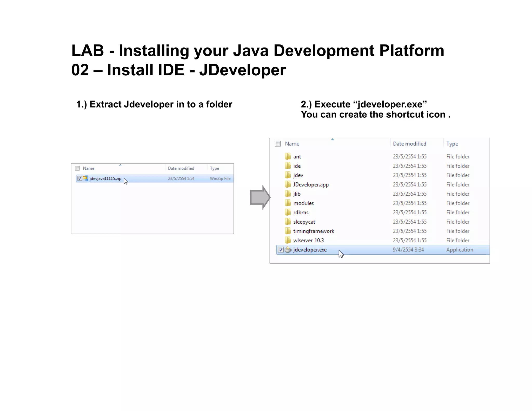Select the JDeveloper.app folder name
532x411 pixels.
click(311, 185)
